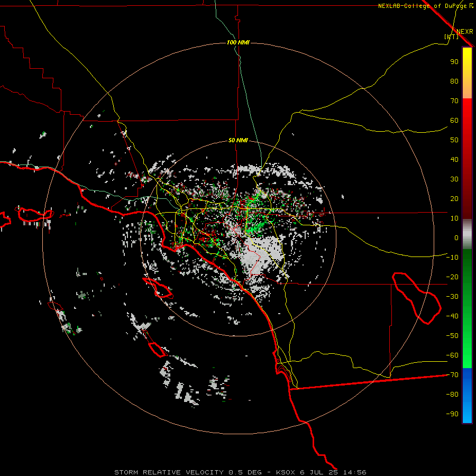Screen dimensions: 476x476
Task: Click the 30 value on velocity scale
Action: [x=454, y=179]
